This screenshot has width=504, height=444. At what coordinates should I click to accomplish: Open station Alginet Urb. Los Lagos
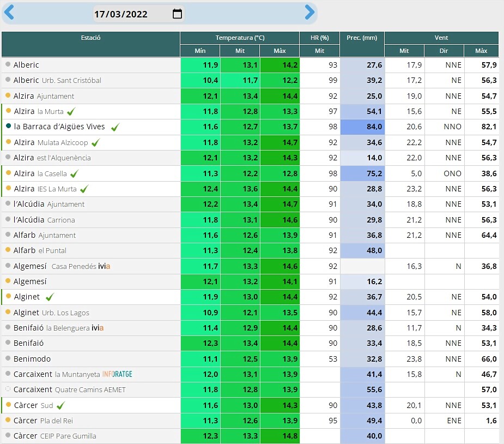(x=51, y=313)
